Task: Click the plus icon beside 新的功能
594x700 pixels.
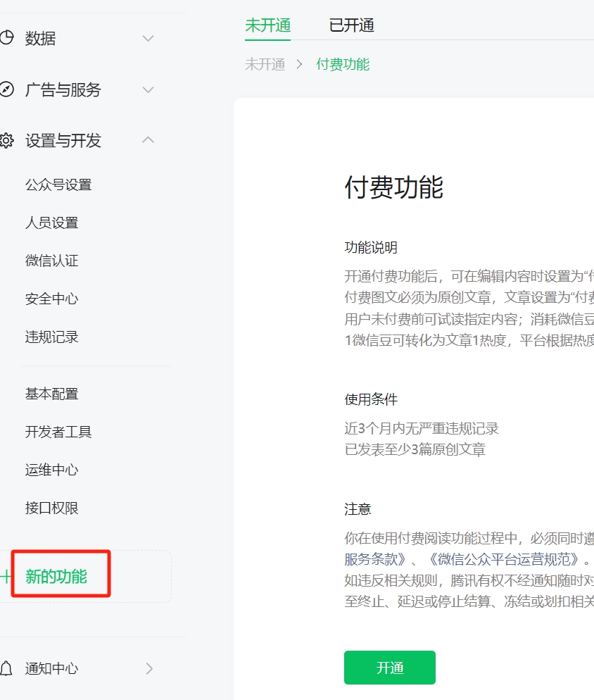Action: [6, 577]
